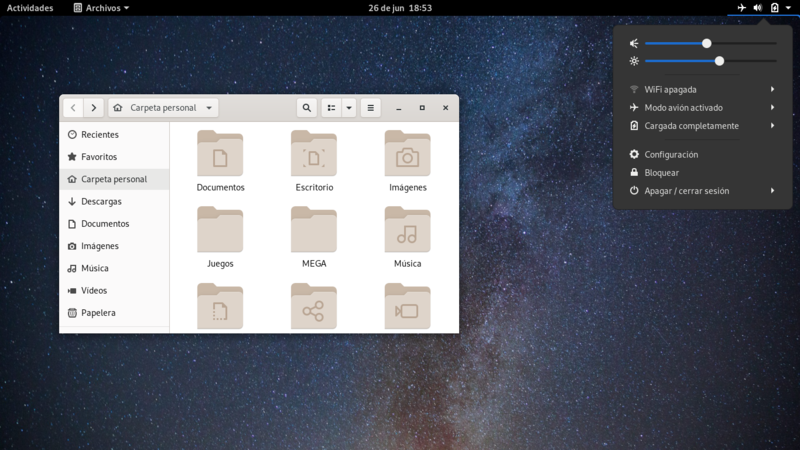Click the home icon in the path bar

[118, 108]
